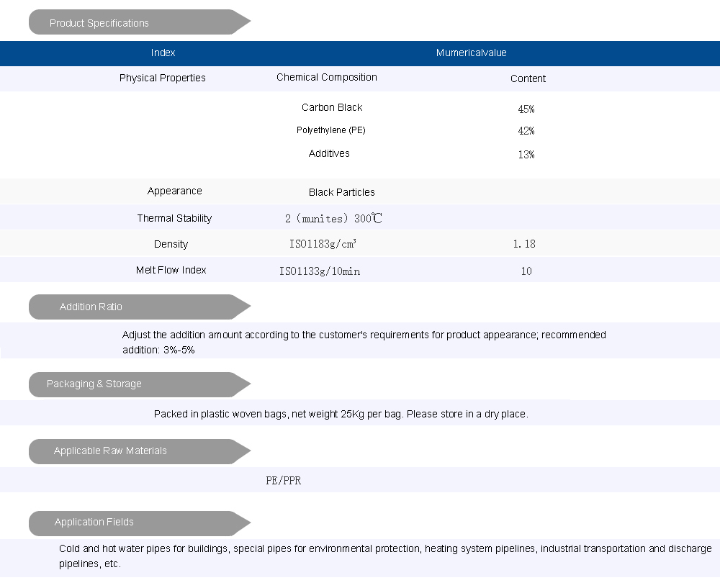
Task: Click the Thermal Stability row label
Action: 174,218
